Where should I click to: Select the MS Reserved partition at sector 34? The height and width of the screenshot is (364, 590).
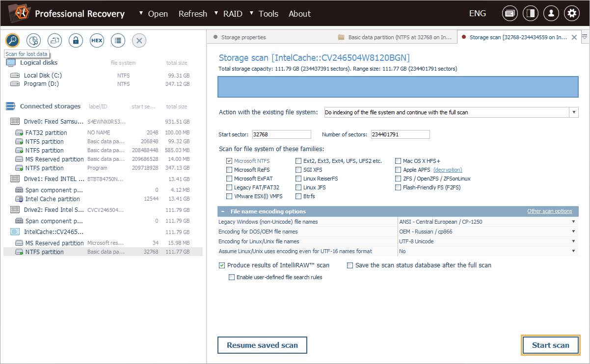coord(103,243)
